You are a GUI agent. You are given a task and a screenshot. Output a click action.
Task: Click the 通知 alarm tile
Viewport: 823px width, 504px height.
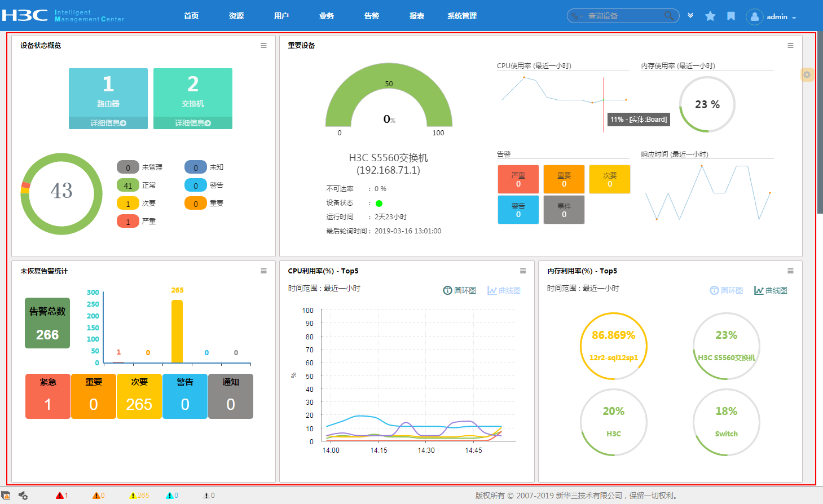click(231, 396)
